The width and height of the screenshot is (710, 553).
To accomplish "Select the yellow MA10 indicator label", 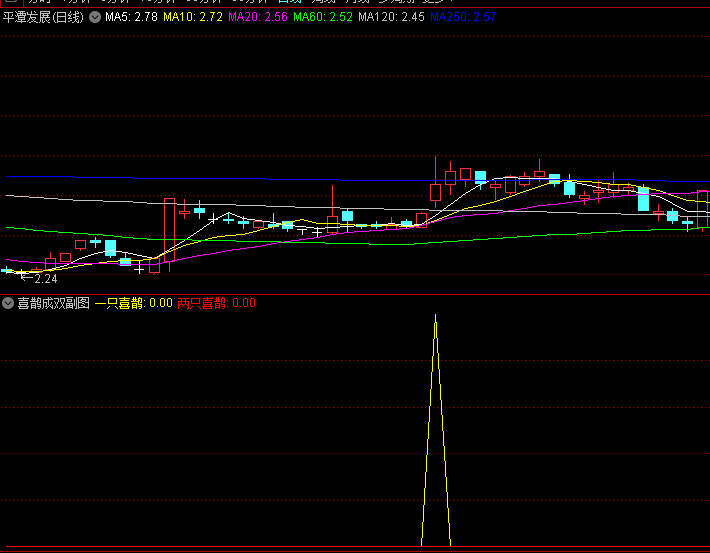I will pos(192,17).
